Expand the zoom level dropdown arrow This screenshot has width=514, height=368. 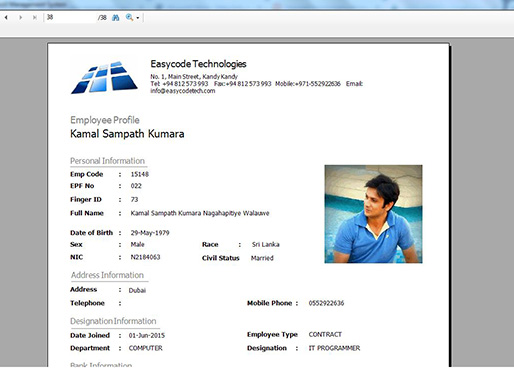[x=138, y=18]
